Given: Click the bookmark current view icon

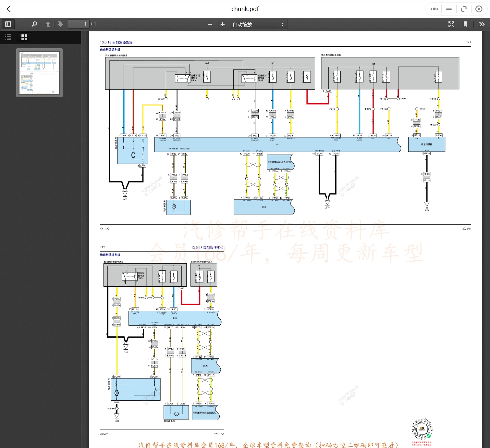Looking at the screenshot, I should (465, 24).
